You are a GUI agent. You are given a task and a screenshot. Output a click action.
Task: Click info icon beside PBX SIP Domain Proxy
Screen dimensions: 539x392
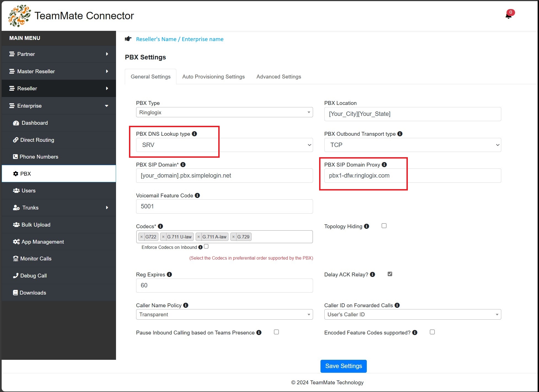pos(384,165)
